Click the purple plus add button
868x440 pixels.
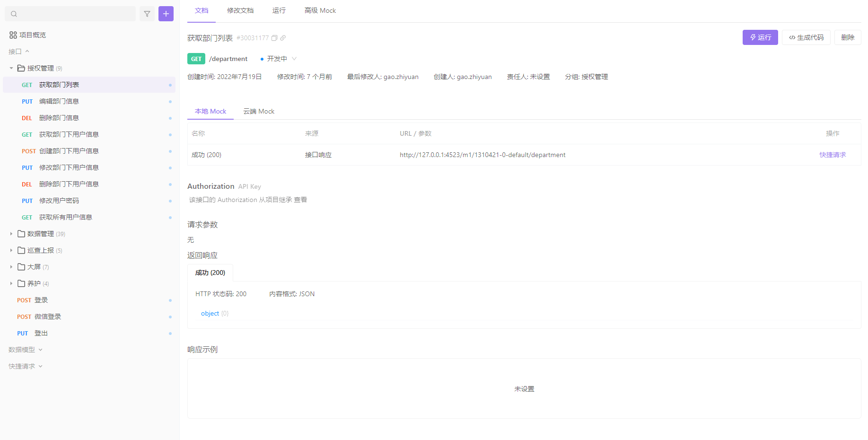tap(166, 14)
